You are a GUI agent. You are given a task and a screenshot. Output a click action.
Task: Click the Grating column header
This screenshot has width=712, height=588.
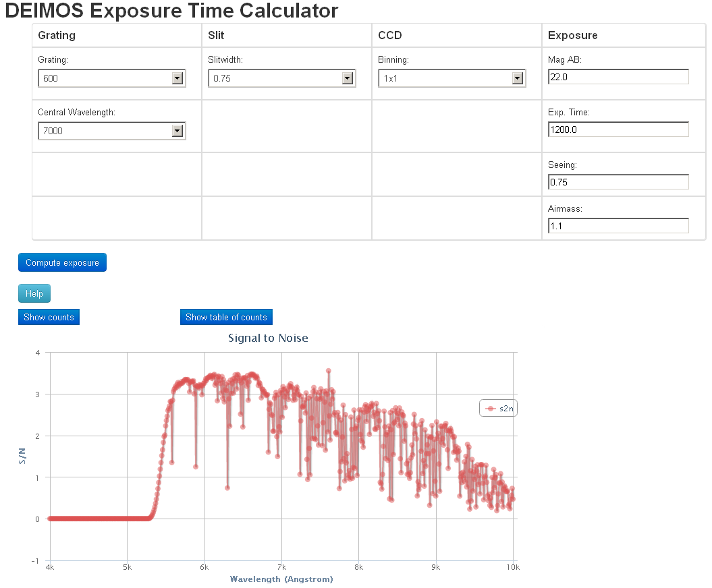point(57,35)
